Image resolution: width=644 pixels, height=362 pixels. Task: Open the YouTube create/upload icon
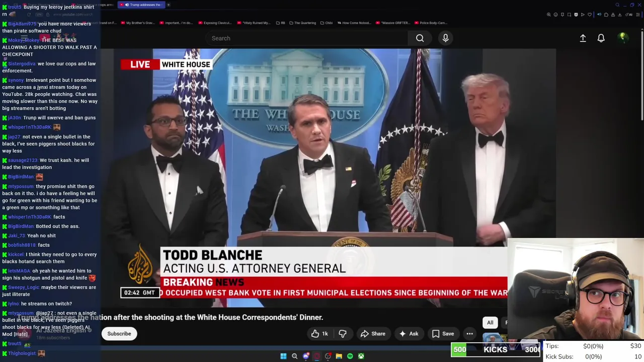point(583,38)
